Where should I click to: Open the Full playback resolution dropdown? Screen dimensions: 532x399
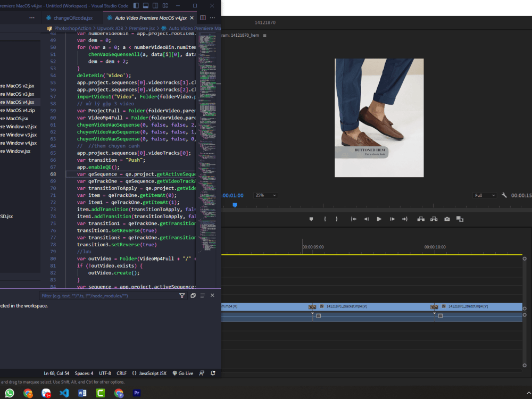coord(485,195)
